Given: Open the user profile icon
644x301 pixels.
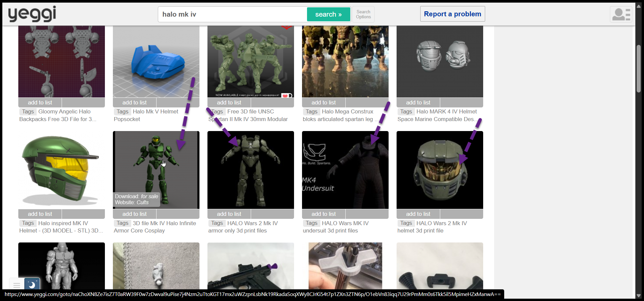Looking at the screenshot, I should pyautogui.click(x=621, y=14).
